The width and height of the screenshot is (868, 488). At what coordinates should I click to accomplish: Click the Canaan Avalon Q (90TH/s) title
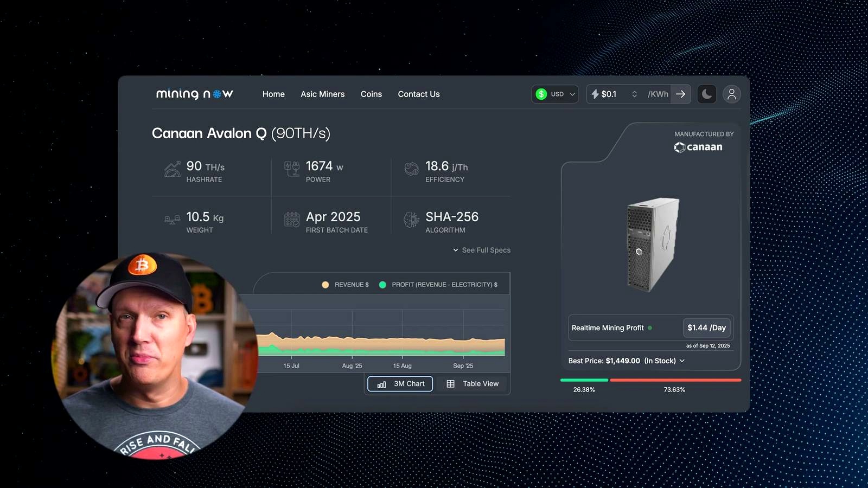click(241, 133)
